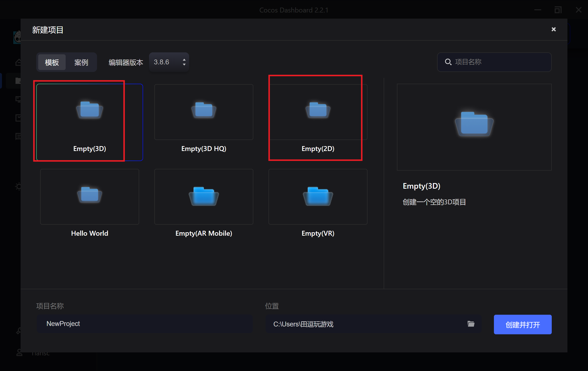Choose the Empty(2D) template folder icon
The height and width of the screenshot is (371, 588).
(x=318, y=110)
